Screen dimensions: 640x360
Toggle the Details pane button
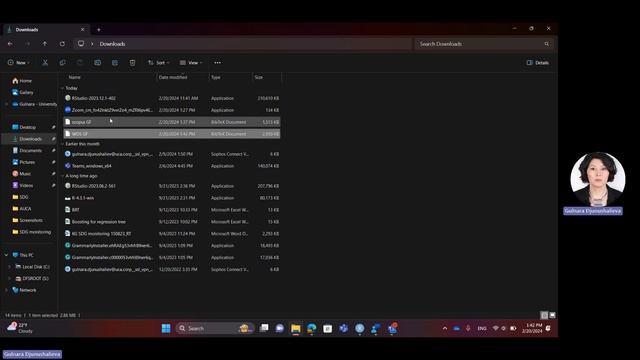538,62
